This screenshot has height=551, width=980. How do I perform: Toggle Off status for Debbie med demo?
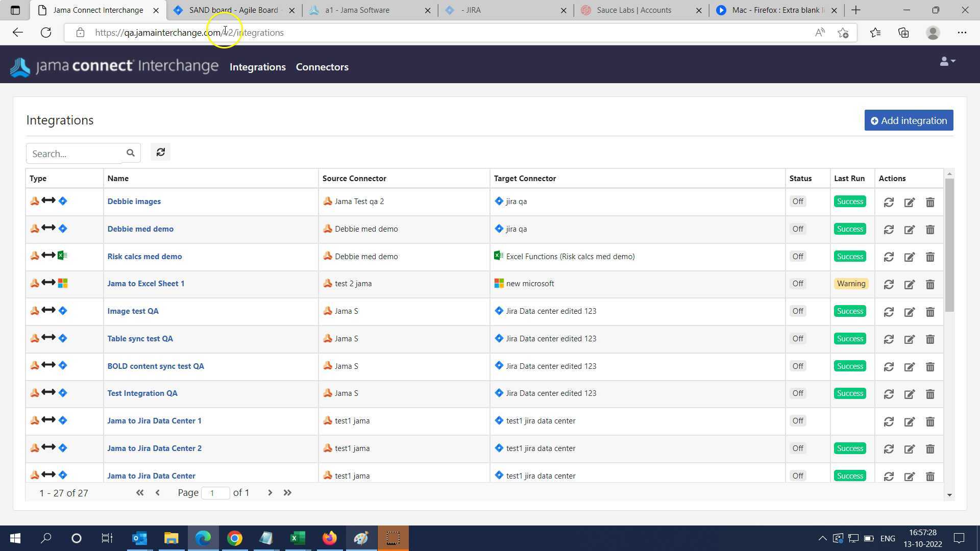pyautogui.click(x=798, y=229)
